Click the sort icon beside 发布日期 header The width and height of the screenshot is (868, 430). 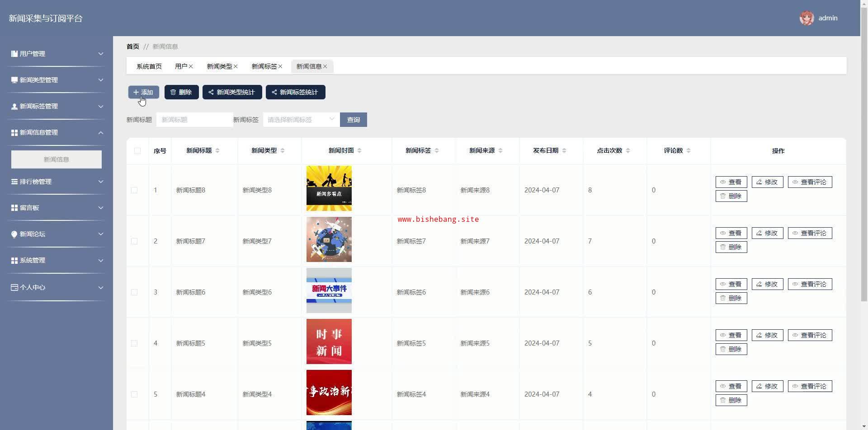[564, 151]
